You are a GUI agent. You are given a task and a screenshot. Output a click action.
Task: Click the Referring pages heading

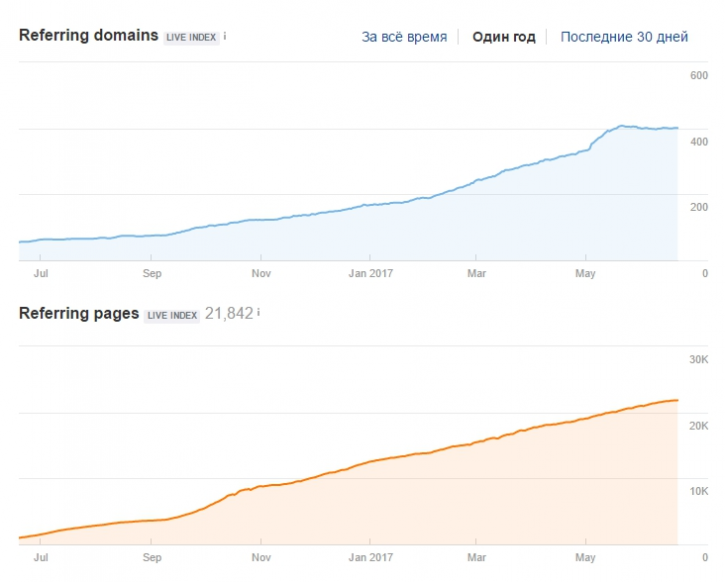point(79,313)
